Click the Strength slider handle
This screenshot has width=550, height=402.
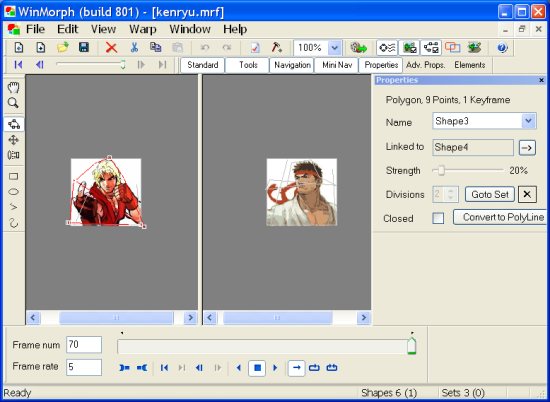click(x=441, y=170)
